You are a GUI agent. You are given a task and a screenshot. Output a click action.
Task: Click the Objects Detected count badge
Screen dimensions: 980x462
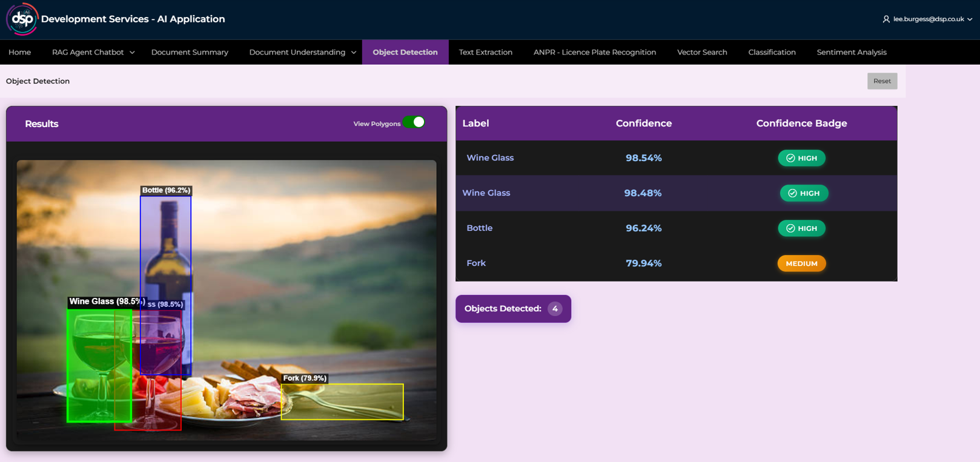click(554, 309)
